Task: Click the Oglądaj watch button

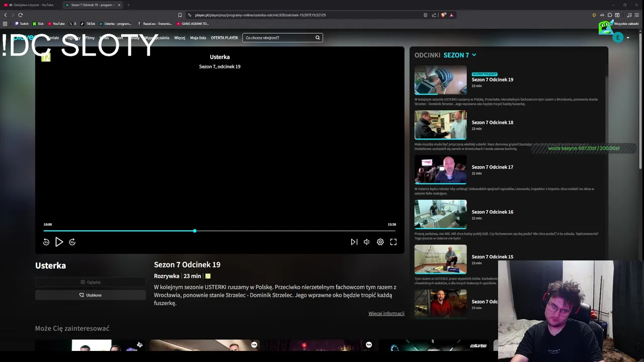Action: click(x=91, y=282)
